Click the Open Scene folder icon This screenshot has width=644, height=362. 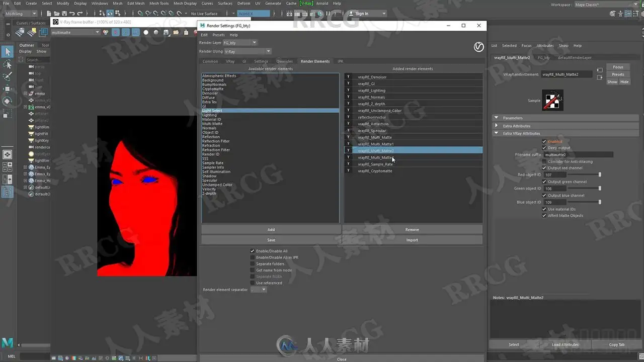pyautogui.click(x=56, y=14)
